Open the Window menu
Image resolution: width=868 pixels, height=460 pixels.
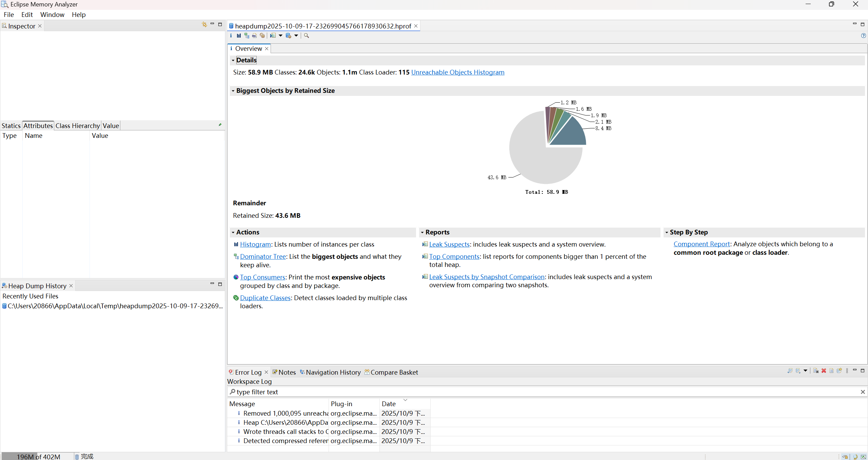pos(52,15)
